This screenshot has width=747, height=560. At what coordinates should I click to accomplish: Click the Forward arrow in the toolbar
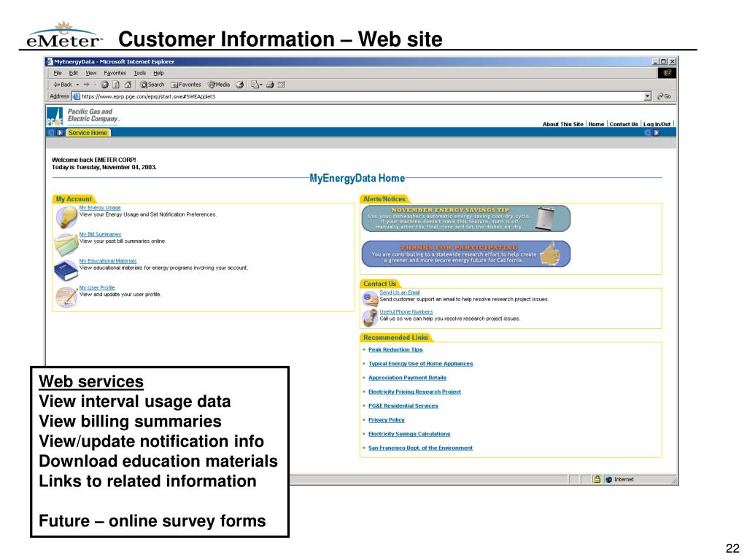[x=86, y=85]
